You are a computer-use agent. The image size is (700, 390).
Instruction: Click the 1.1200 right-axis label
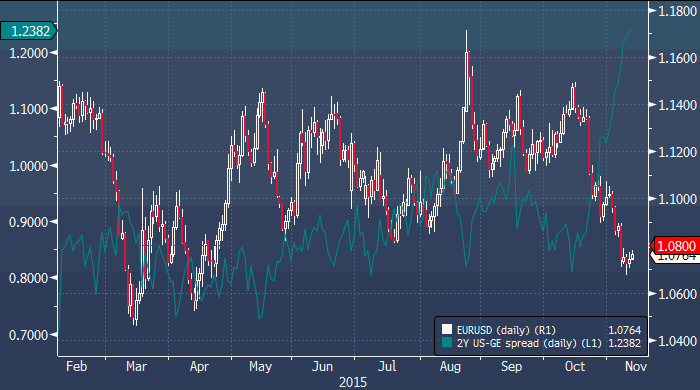[678, 152]
